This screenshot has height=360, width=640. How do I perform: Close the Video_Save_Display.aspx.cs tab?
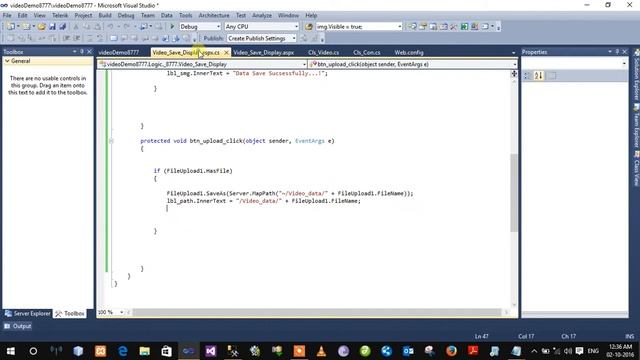pos(226,53)
